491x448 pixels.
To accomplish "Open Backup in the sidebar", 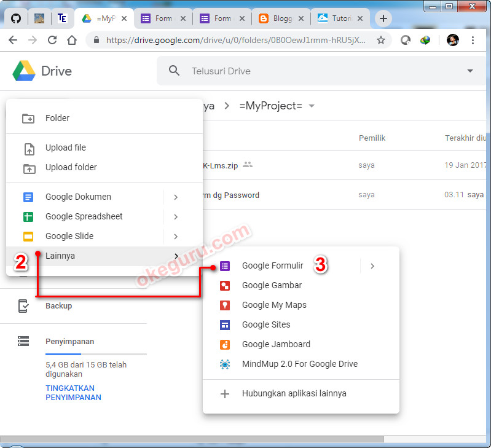I will (58, 306).
